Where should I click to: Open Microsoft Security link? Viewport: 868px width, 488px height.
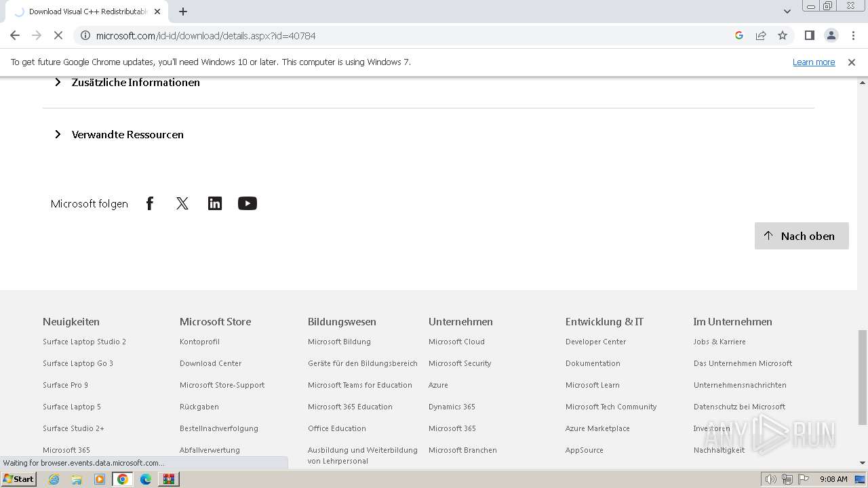(x=460, y=363)
